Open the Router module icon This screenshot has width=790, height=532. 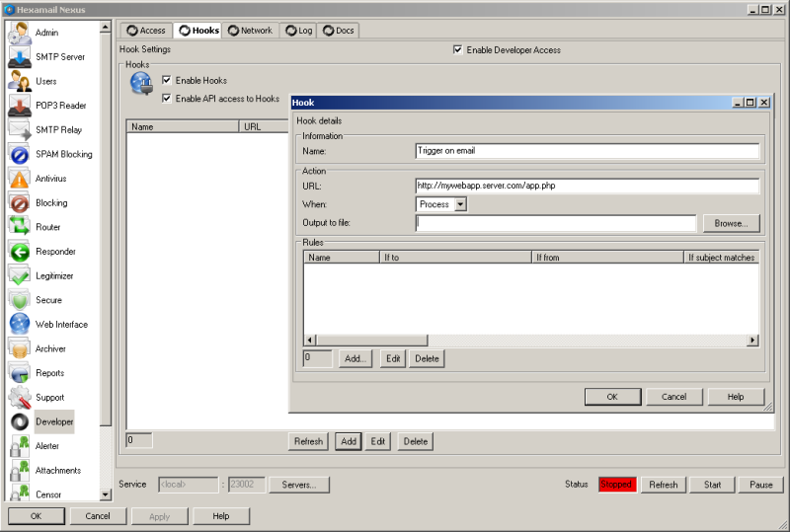20,227
